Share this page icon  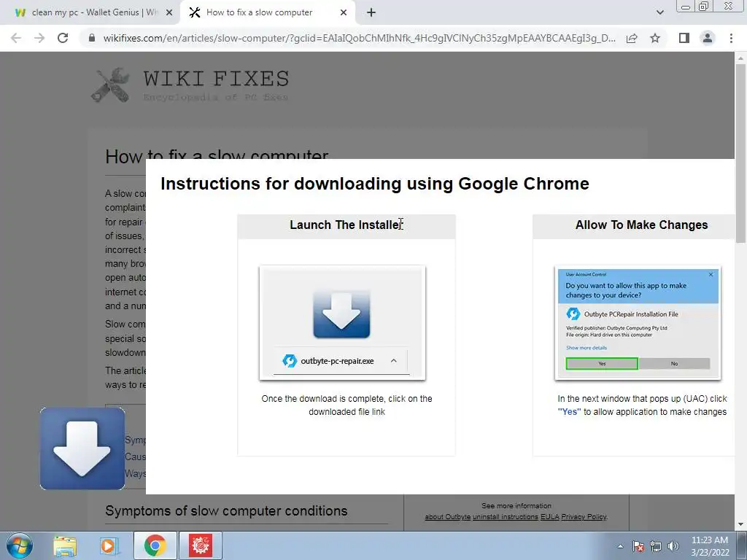(632, 38)
